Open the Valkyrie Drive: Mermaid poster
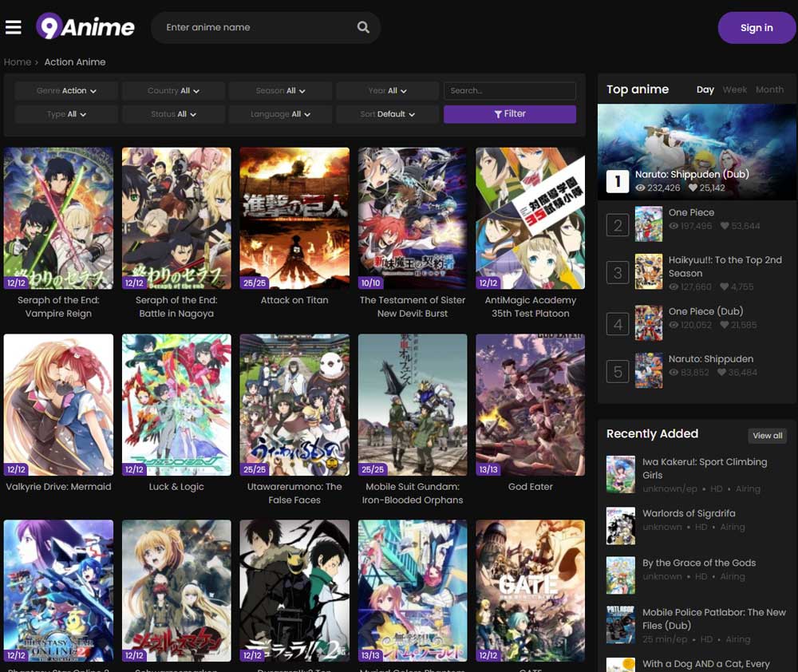 (x=58, y=405)
